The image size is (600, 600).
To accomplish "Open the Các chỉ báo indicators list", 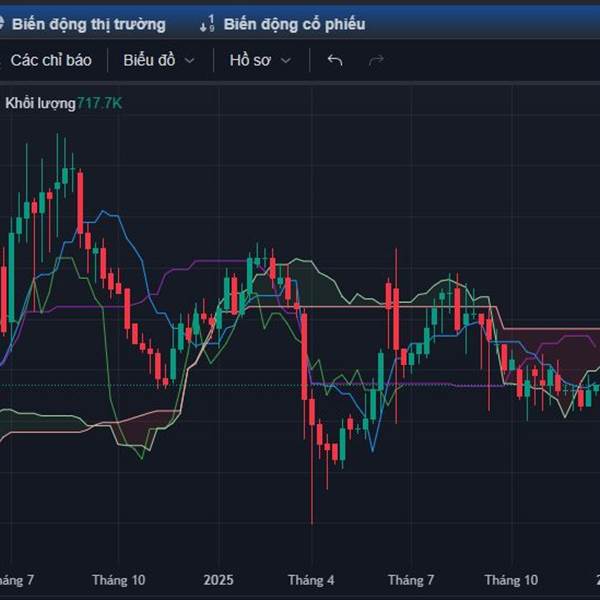I will (x=51, y=60).
